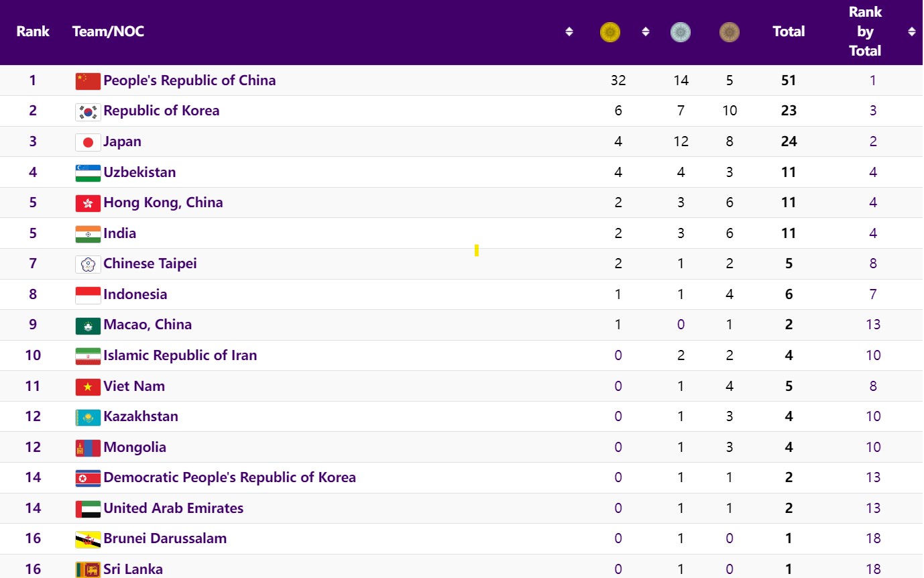The image size is (924, 578).
Task: Open United Arab Emirates team link
Action: pos(174,508)
